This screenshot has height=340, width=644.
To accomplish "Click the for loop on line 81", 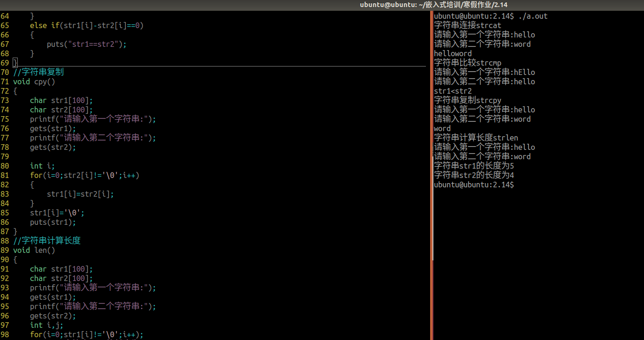I will pos(85,175).
